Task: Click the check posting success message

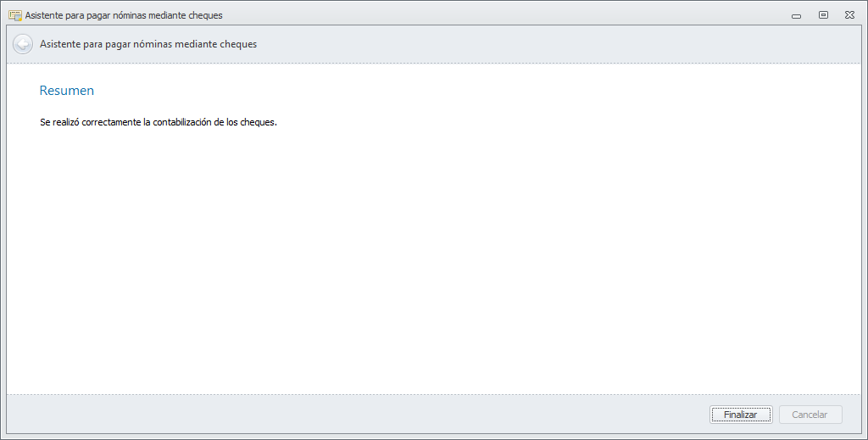Action: tap(159, 122)
